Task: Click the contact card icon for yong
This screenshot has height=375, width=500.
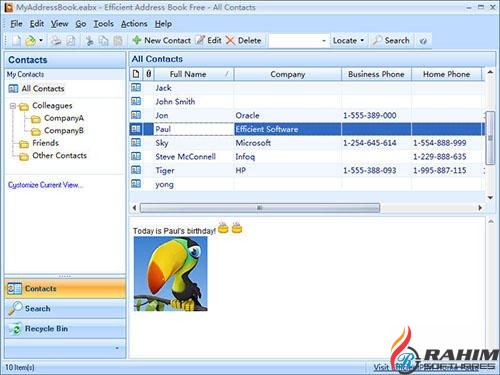Action: coord(136,184)
